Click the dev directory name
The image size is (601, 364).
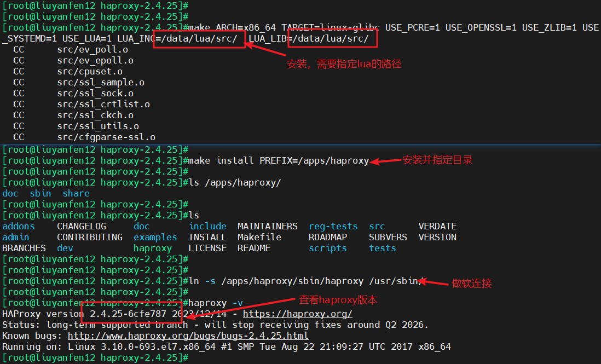click(x=65, y=249)
